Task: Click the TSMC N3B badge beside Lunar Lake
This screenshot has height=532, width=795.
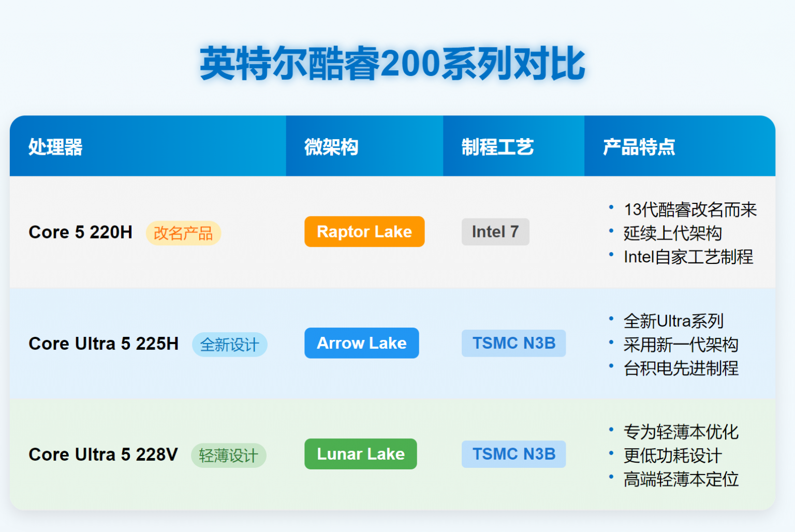Action: tap(513, 454)
